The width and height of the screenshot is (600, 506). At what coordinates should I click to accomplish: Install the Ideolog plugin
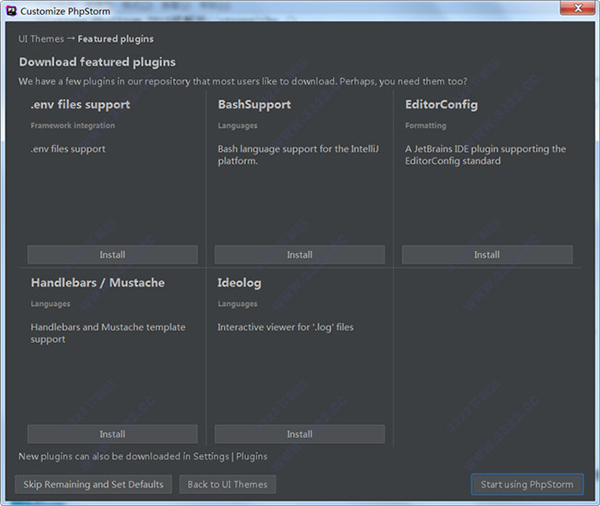[x=300, y=434]
